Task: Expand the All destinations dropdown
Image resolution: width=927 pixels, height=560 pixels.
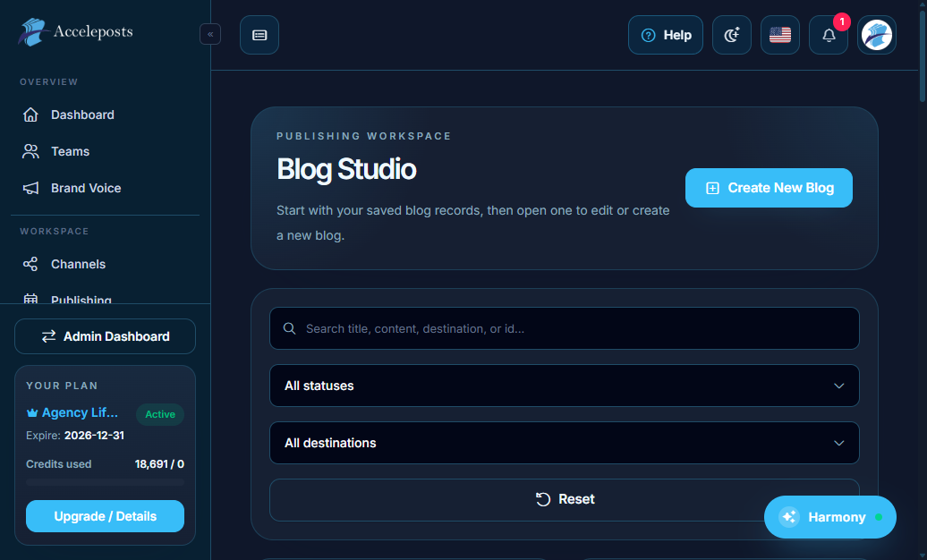Action: coord(565,443)
